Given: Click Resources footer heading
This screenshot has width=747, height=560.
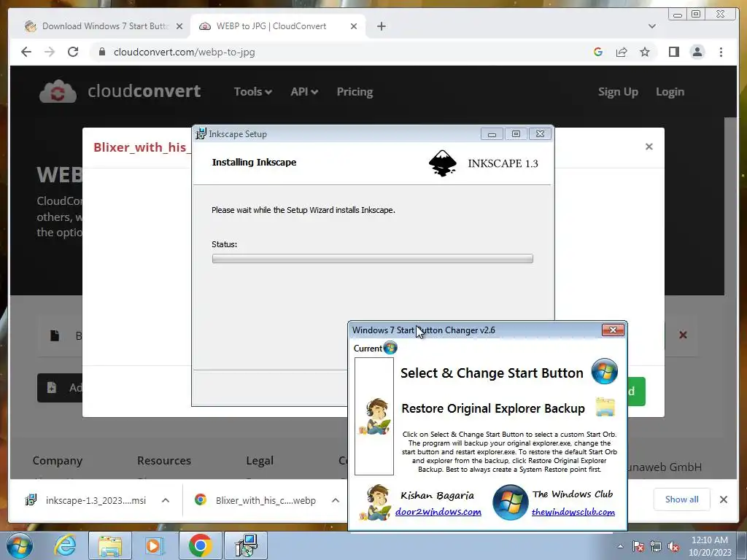Looking at the screenshot, I should [x=164, y=461].
